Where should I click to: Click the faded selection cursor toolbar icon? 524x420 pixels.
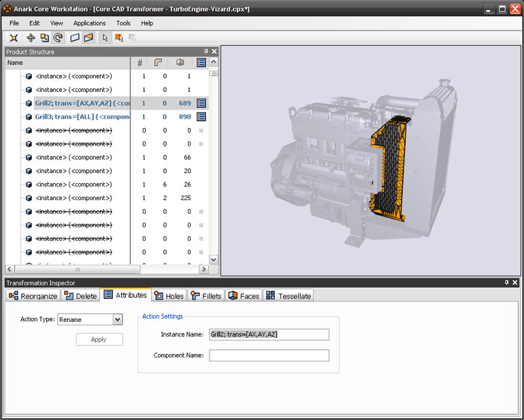click(133, 38)
